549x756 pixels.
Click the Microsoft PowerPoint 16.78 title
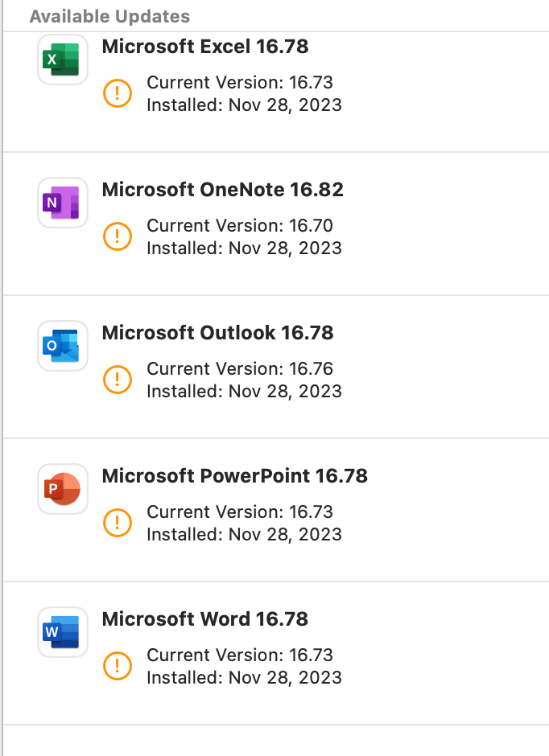point(234,476)
